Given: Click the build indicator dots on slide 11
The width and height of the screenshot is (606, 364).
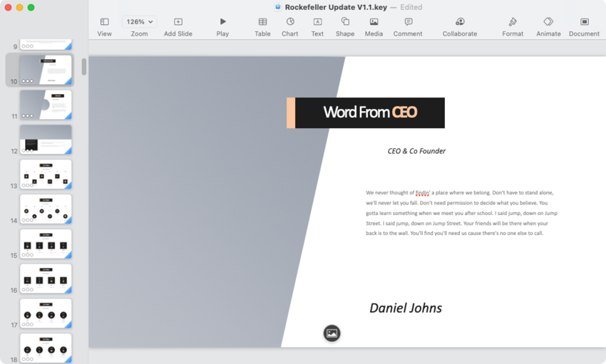Looking at the screenshot, I should (27, 116).
